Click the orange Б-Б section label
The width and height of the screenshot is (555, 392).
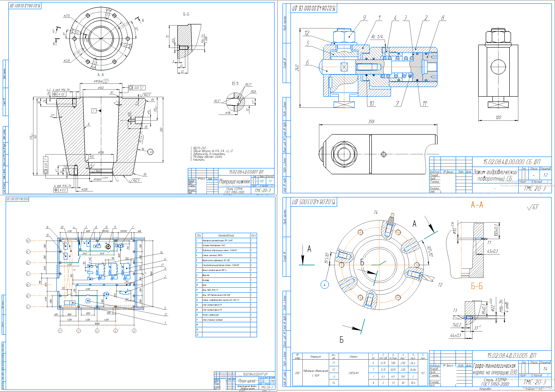[x=477, y=286]
